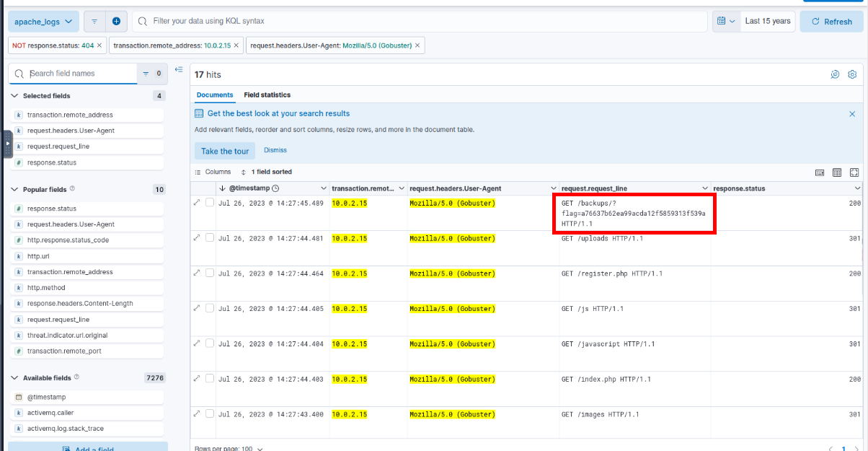This screenshot has height=451, width=868.
Task: Click the add filter plus icon
Action: pyautogui.click(x=116, y=22)
